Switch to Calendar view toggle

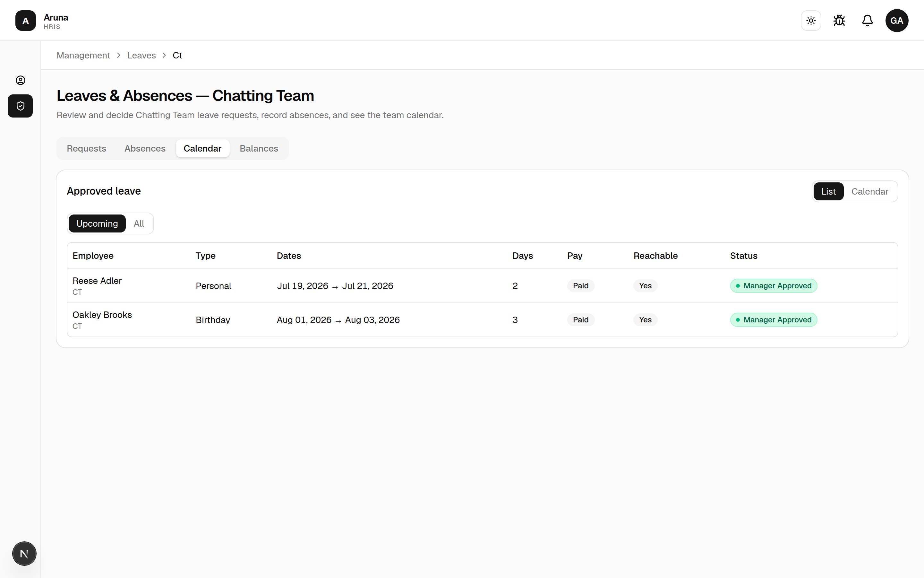870,191
